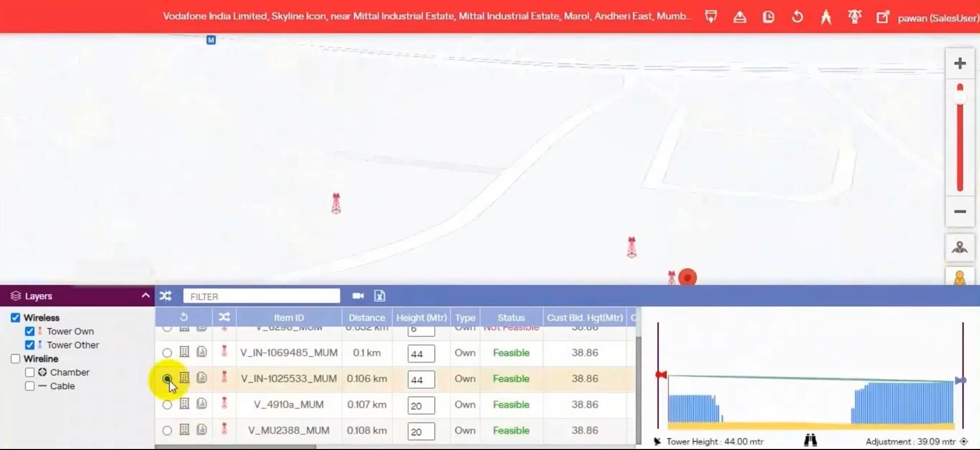Click building icon in V_4910a_MUM row
The width and height of the screenshot is (980, 450).
coord(184,404)
